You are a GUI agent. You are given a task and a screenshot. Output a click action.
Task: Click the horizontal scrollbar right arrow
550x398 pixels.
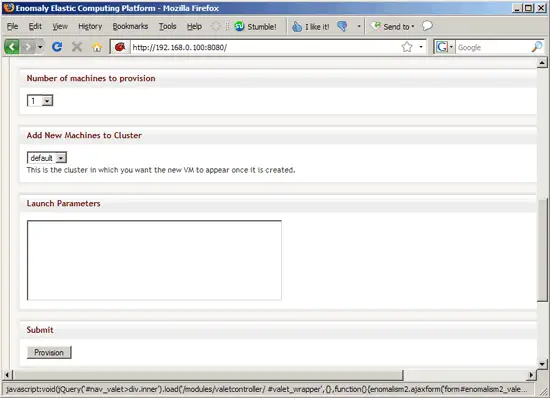[531, 375]
